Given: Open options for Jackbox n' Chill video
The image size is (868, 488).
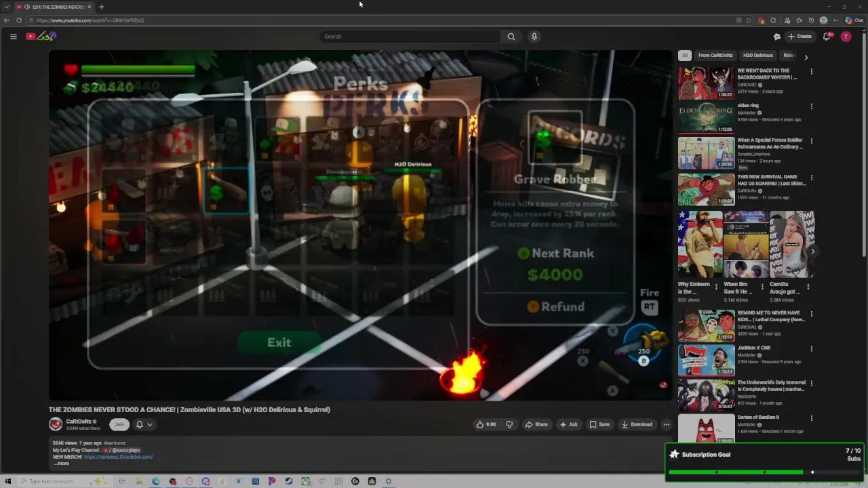Looking at the screenshot, I should 811,348.
